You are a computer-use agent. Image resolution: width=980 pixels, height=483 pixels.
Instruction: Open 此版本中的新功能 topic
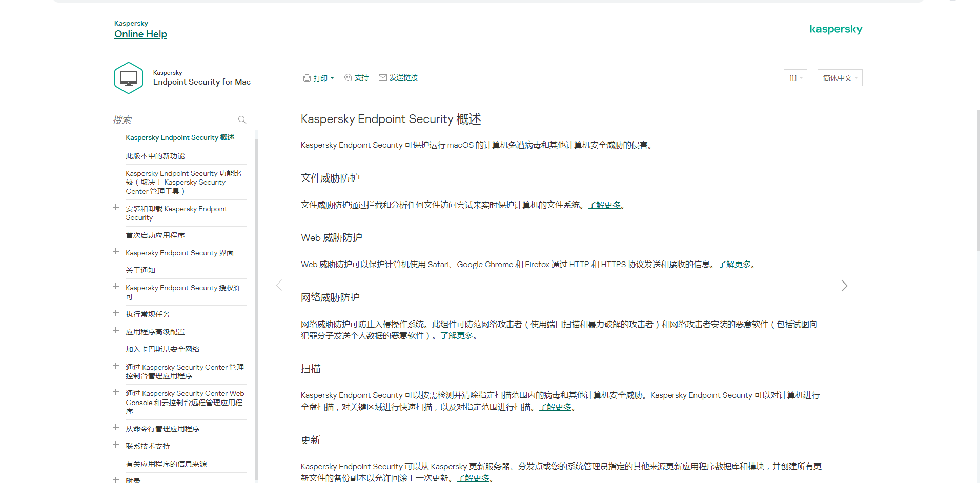pyautogui.click(x=155, y=156)
